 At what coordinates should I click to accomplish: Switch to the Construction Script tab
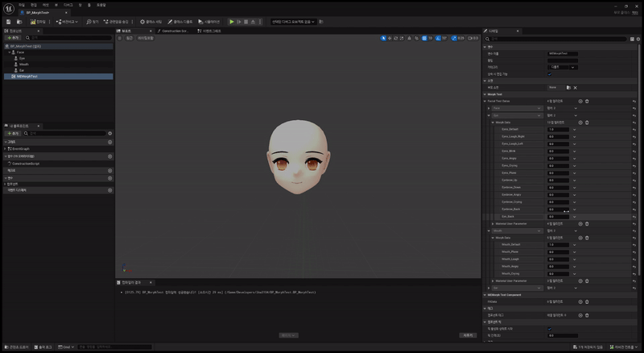pos(175,31)
